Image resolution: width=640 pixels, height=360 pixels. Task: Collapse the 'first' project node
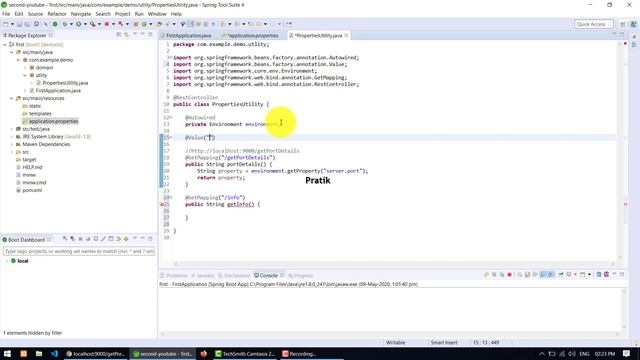5,44
